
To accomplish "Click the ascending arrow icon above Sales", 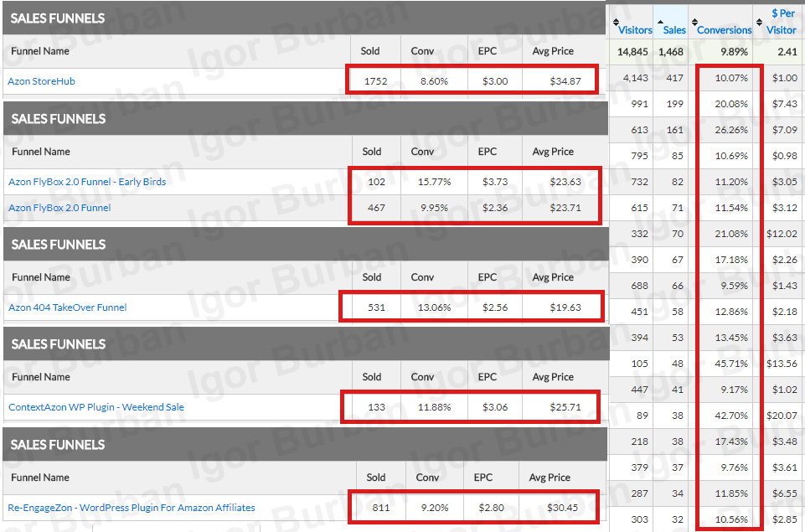I will [x=660, y=22].
